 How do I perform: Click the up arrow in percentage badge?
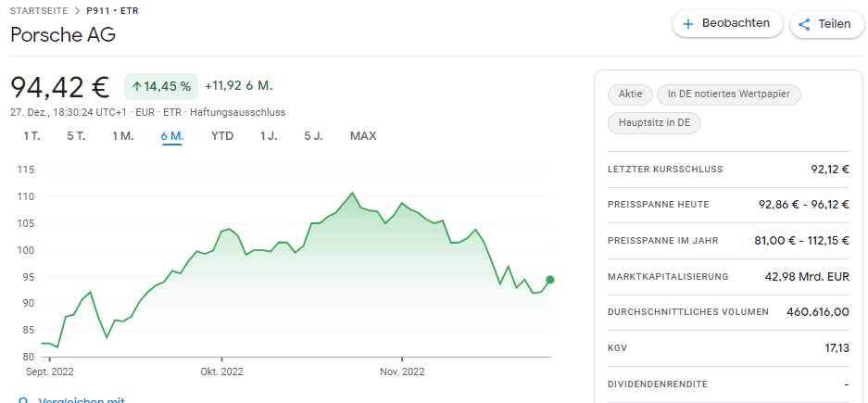pos(137,86)
